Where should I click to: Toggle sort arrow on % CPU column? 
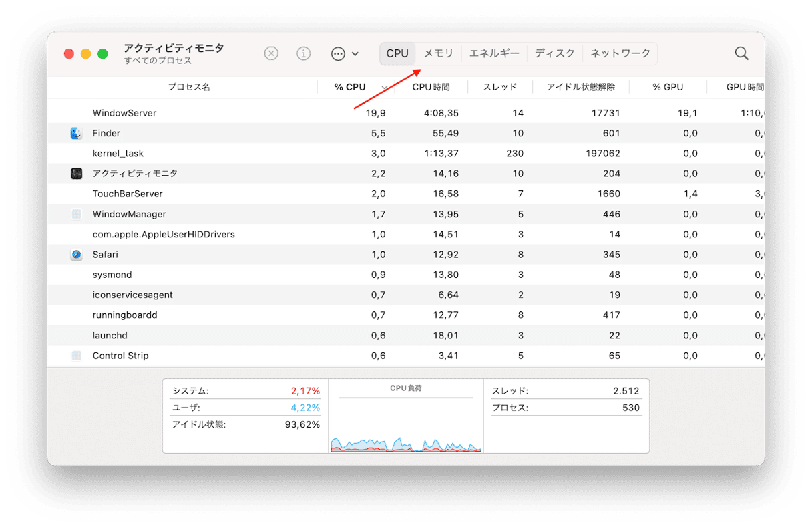[x=385, y=88]
